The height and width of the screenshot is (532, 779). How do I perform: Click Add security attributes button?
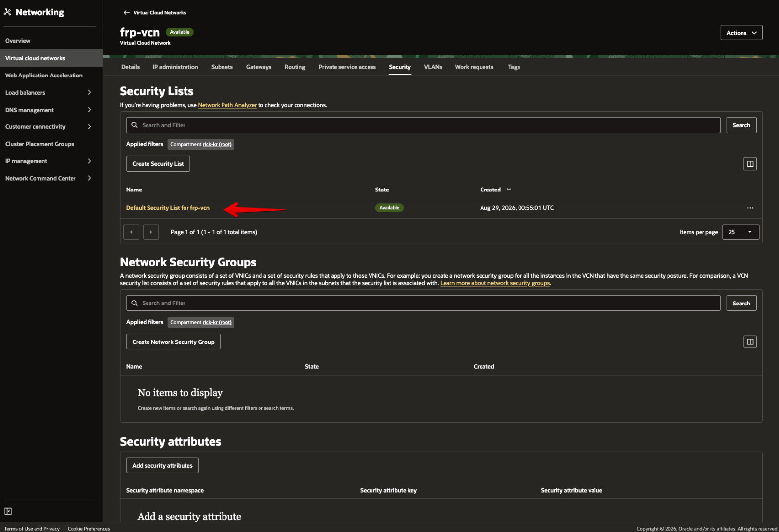[162, 465]
